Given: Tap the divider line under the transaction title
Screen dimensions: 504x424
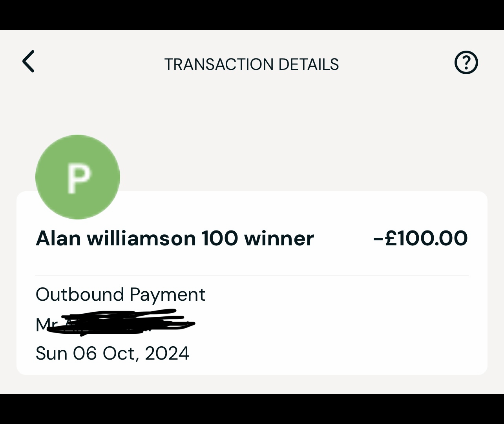Looking at the screenshot, I should coord(252,276).
